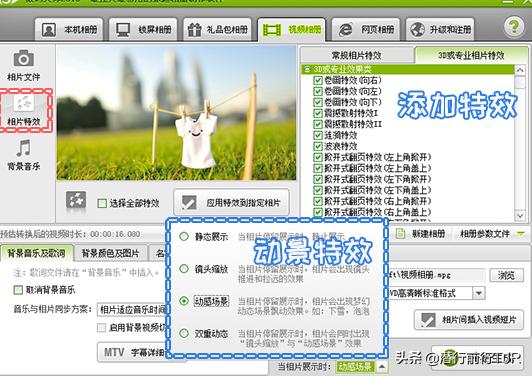Uncheck 掀开式翻页特效 (右上角盖上)
This screenshot has height=376, width=532.
coord(318,212)
